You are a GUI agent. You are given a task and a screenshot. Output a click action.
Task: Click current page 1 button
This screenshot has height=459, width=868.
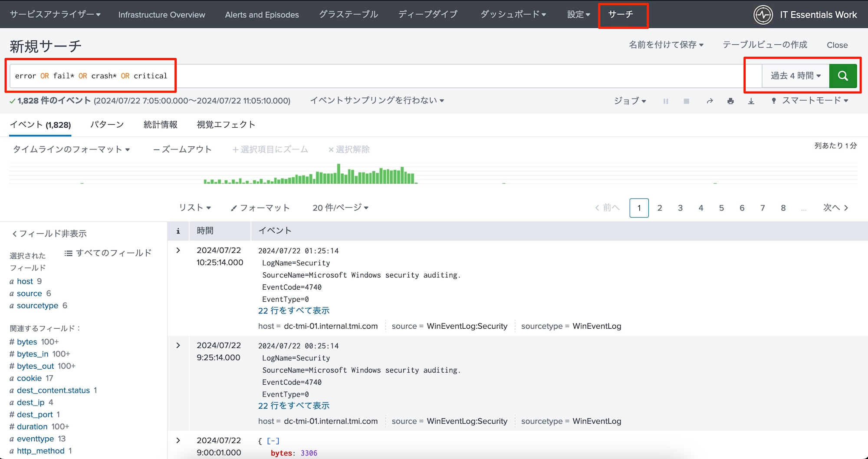pyautogui.click(x=639, y=208)
